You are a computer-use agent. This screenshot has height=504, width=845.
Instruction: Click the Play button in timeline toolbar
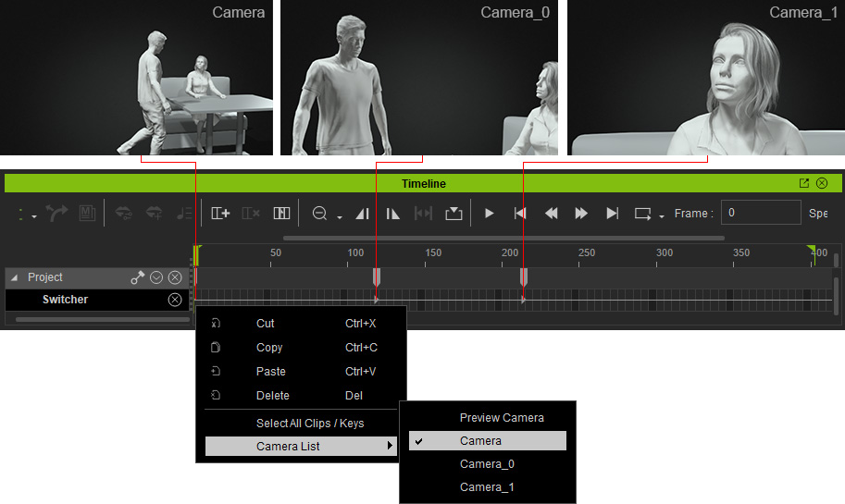(489, 214)
